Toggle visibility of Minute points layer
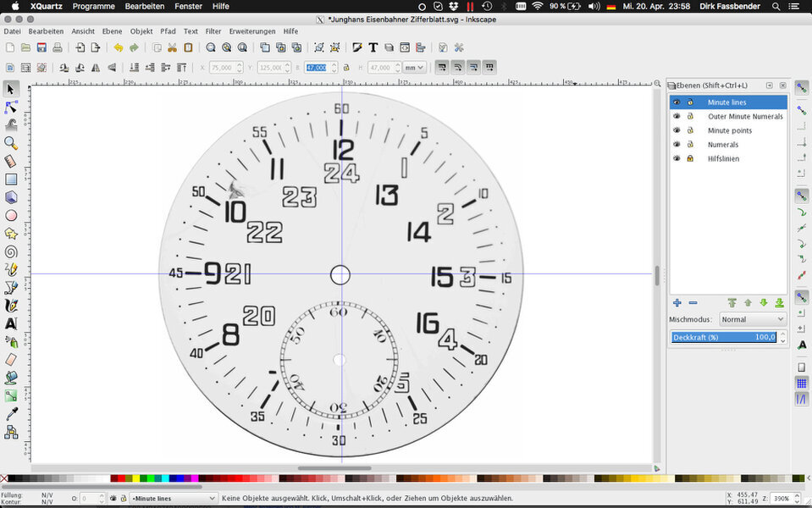Image resolution: width=812 pixels, height=508 pixels. 677,130
